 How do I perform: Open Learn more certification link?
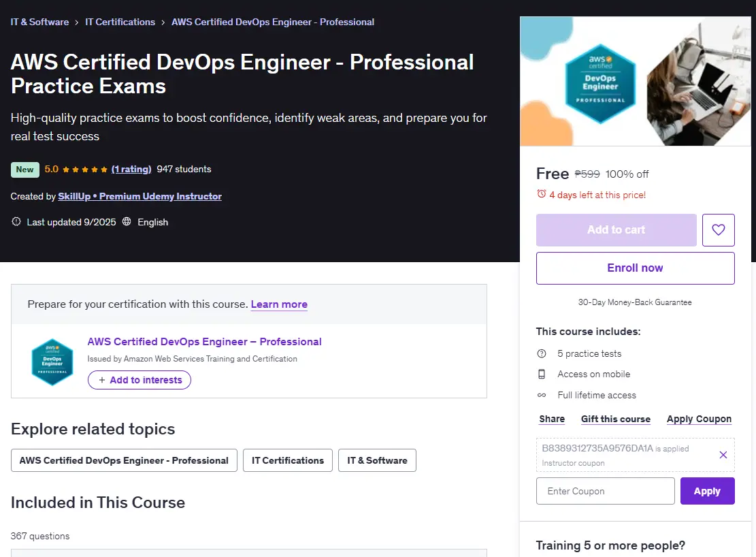point(279,304)
